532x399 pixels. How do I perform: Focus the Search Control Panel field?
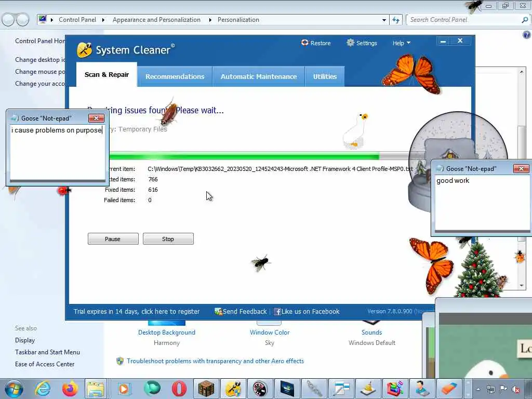pyautogui.click(x=463, y=20)
